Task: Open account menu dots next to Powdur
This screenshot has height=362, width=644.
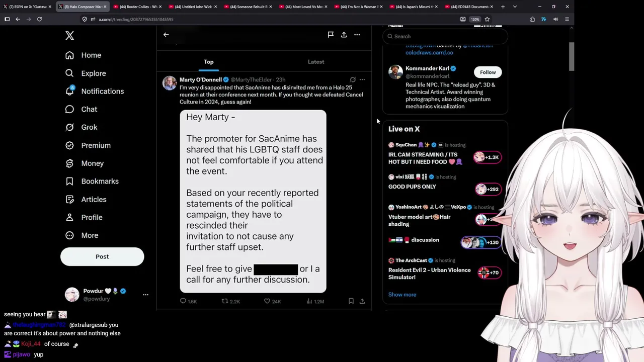Action: [145, 295]
